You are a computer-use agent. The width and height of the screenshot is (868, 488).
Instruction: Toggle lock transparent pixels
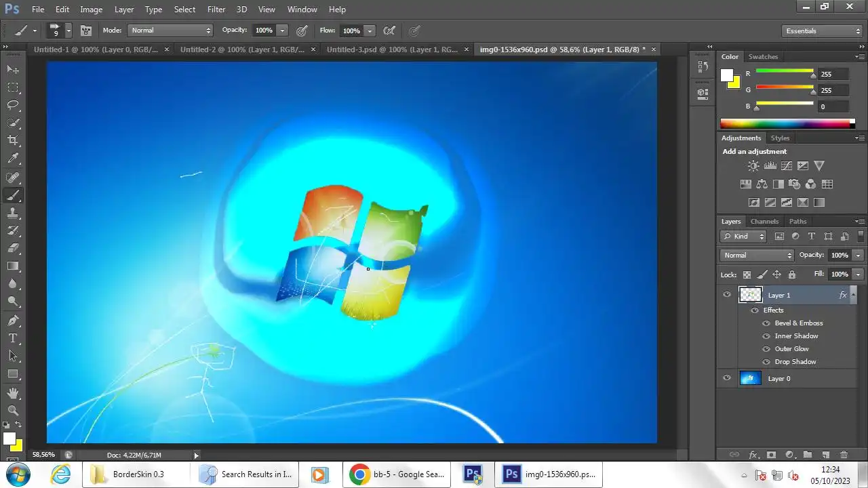[x=747, y=274]
